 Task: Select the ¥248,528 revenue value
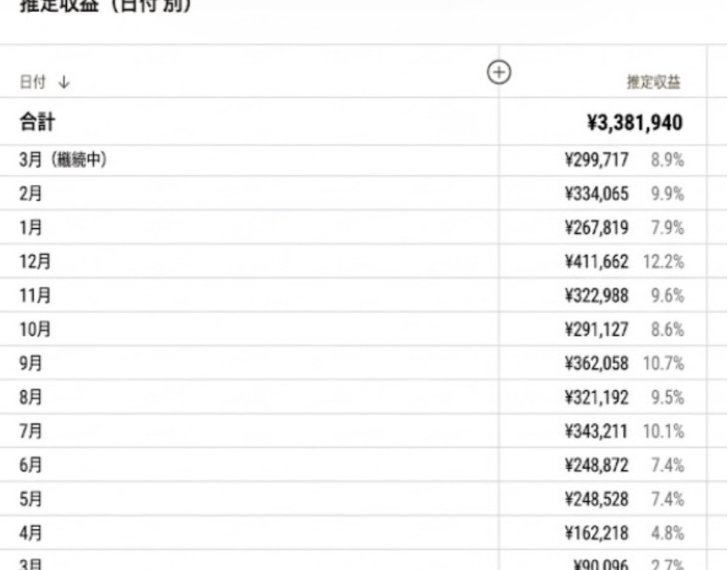pyautogui.click(x=596, y=500)
